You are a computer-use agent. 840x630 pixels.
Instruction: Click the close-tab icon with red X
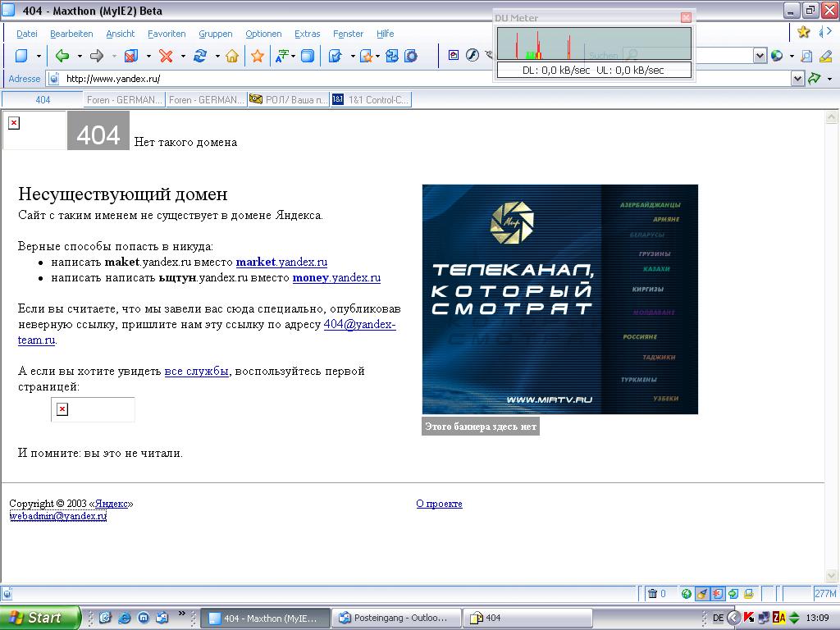tap(131, 56)
